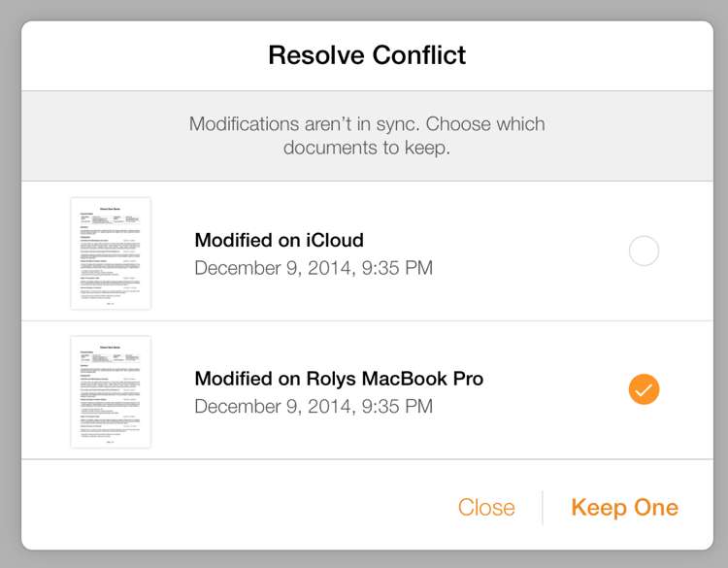Viewport: 728px width, 568px height.
Task: Select the second document page preview icon
Action: tap(111, 392)
